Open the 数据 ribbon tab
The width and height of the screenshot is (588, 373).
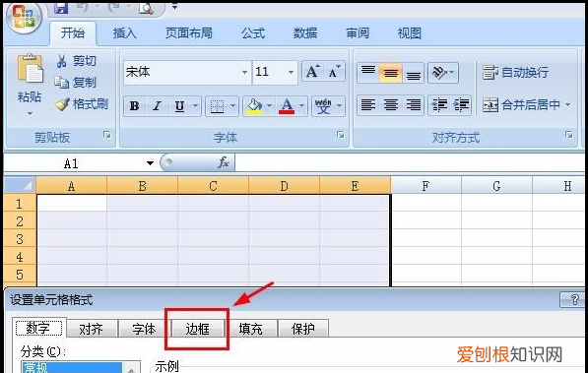point(305,33)
